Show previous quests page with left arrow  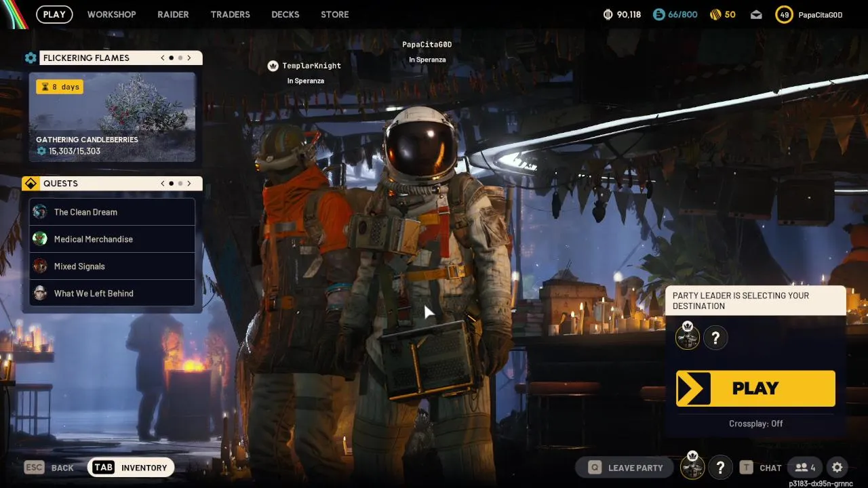click(163, 184)
